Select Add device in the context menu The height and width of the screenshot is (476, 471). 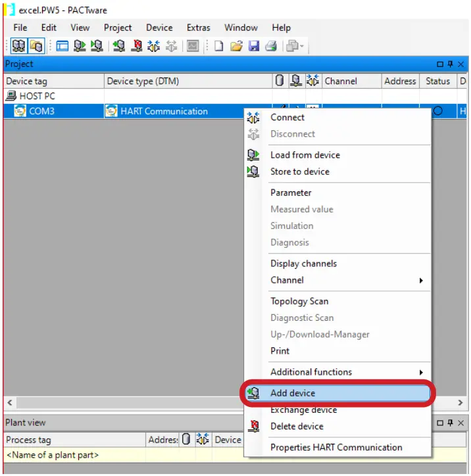click(x=337, y=393)
